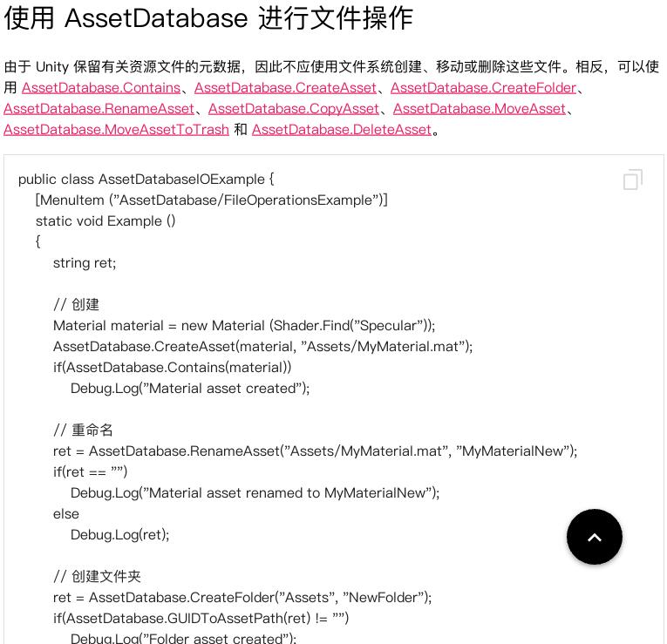Click the "// 创建文件夹" comment
This screenshot has height=644, width=667.
click(x=97, y=576)
